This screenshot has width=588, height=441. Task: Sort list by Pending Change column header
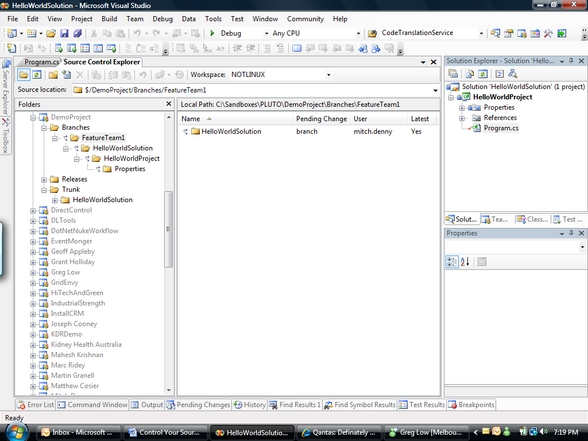coord(321,119)
